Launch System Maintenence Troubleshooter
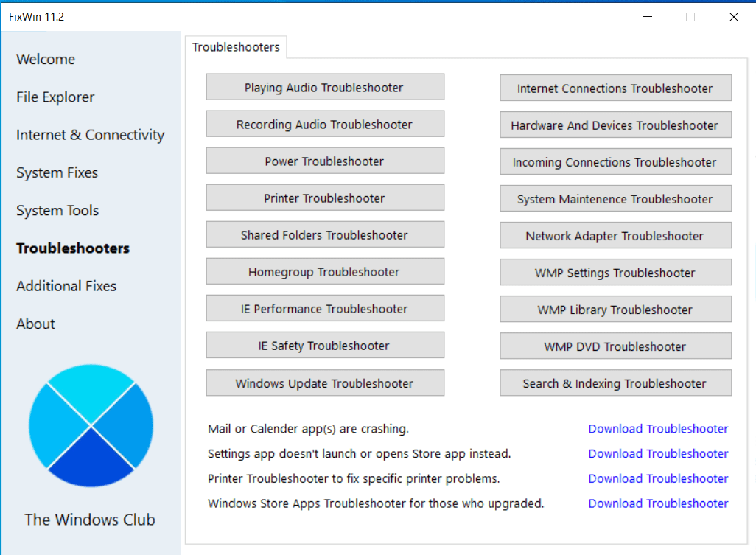 (x=616, y=199)
